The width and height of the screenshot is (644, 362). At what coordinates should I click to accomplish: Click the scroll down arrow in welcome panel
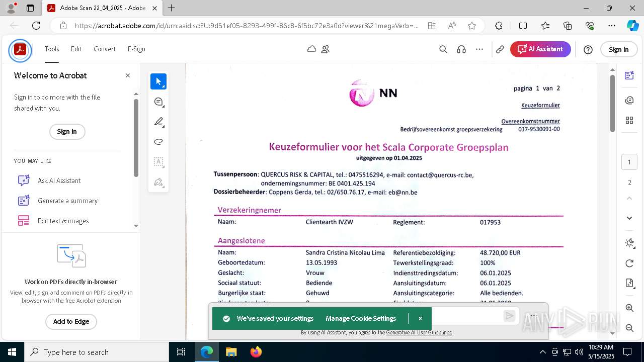136,226
